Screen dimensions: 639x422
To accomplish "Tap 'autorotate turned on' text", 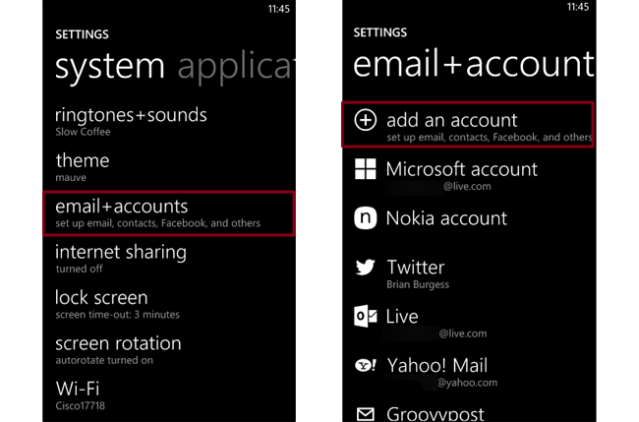I will [x=104, y=360].
